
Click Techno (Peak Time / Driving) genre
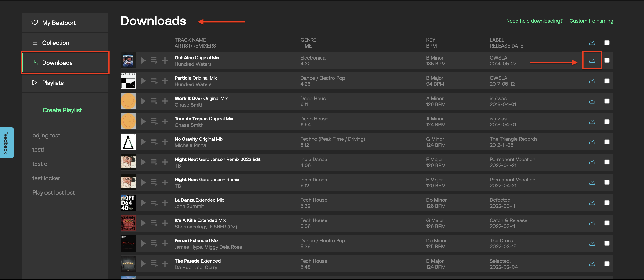(333, 139)
